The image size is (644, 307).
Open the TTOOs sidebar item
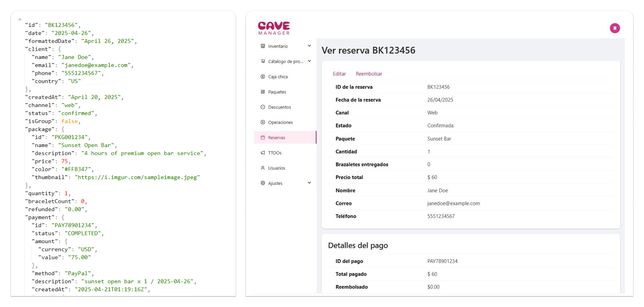coord(285,153)
